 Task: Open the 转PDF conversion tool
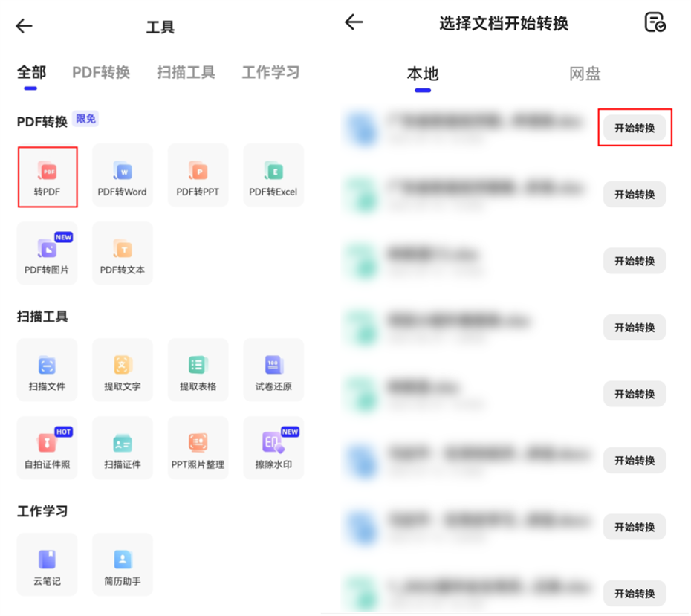tap(48, 177)
